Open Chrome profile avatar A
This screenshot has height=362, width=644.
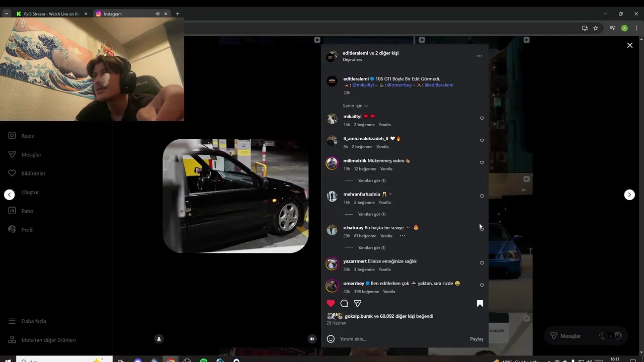(x=624, y=28)
